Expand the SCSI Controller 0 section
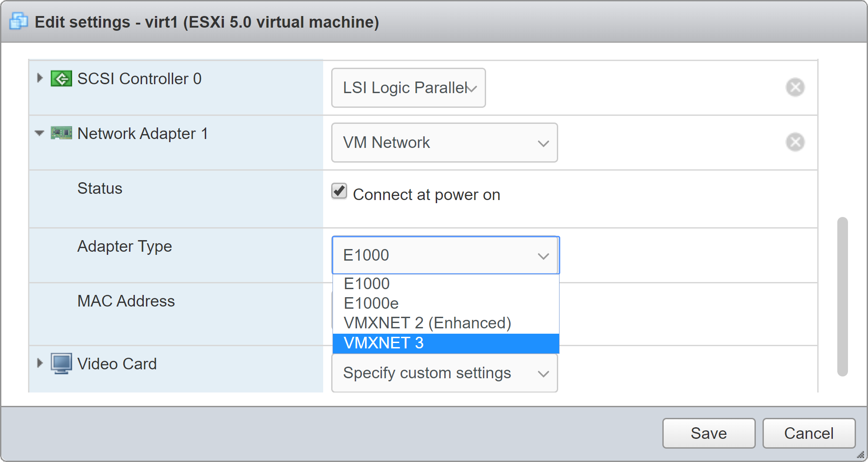 (39, 78)
